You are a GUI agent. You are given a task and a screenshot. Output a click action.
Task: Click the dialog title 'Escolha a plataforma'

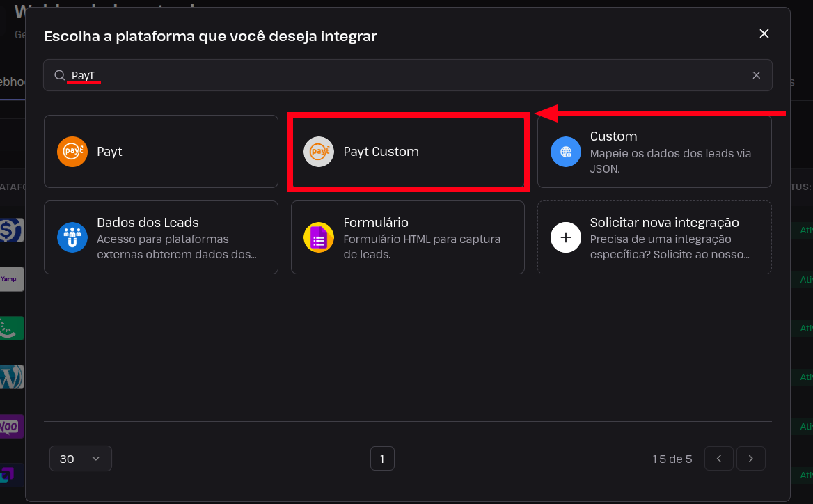210,36
